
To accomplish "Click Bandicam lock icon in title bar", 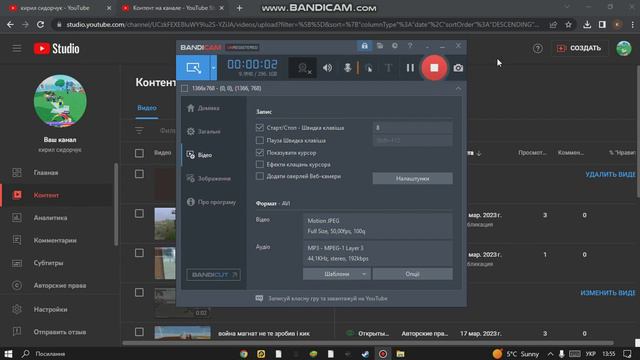I will click(364, 46).
